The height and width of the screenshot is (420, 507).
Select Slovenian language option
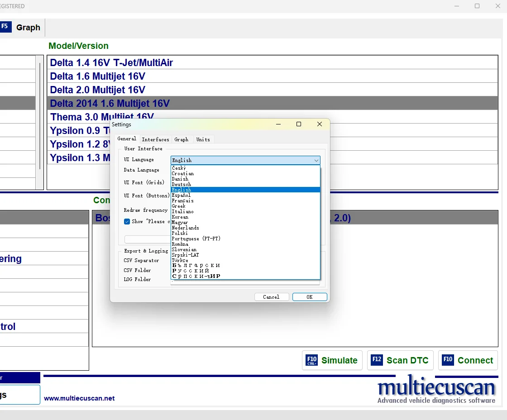[245, 249]
